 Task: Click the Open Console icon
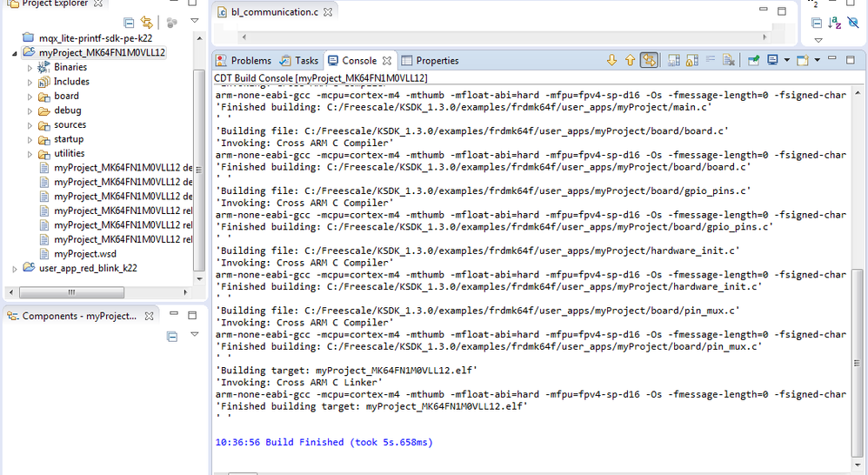[x=803, y=60]
